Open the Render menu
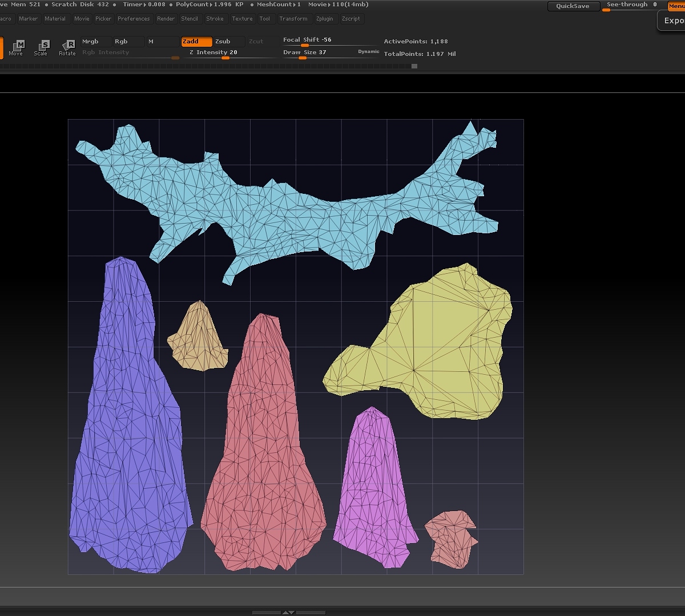 pyautogui.click(x=166, y=19)
